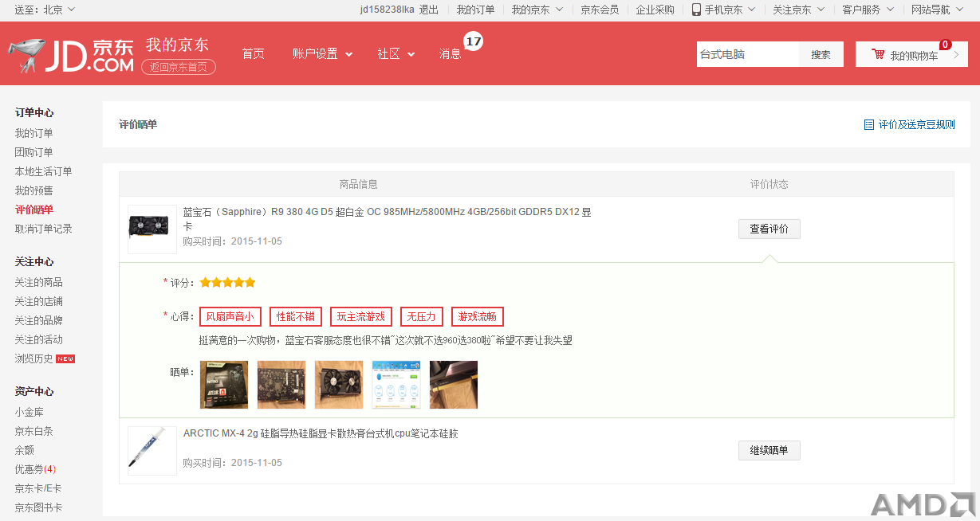This screenshot has width=980, height=521.
Task: Click the 游戏流畅 tag
Action: (x=478, y=316)
